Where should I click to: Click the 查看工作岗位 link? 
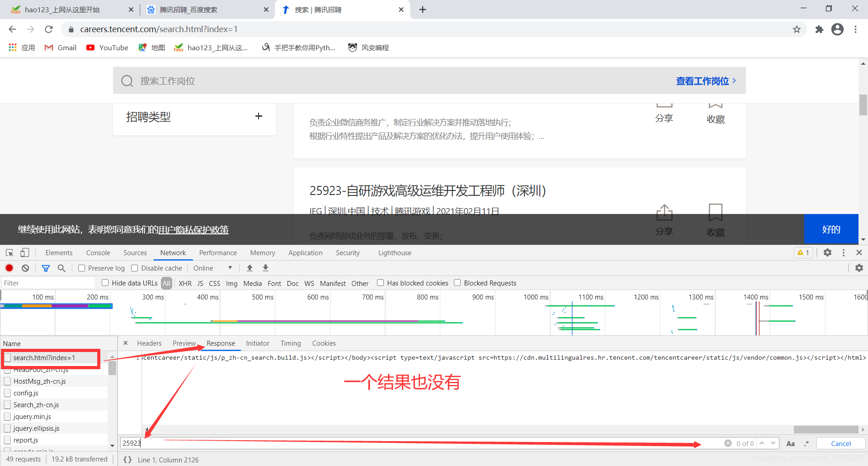(706, 81)
